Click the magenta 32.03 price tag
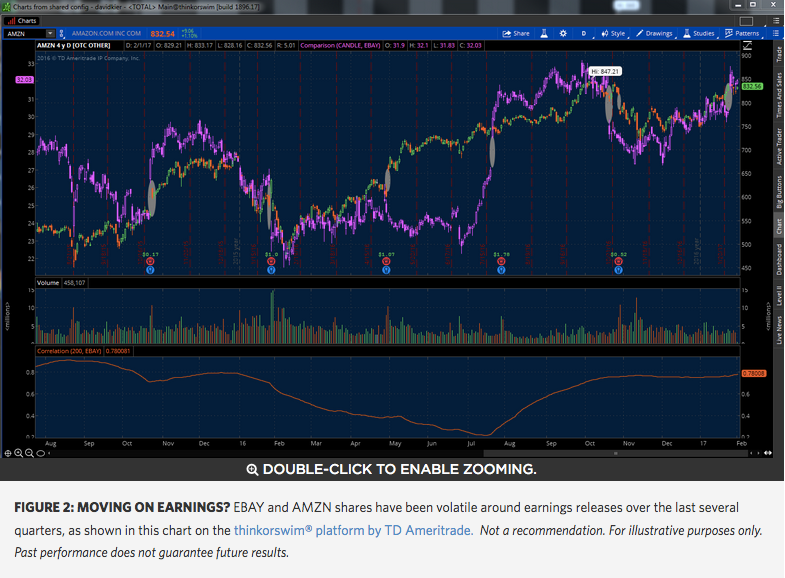 (24, 80)
